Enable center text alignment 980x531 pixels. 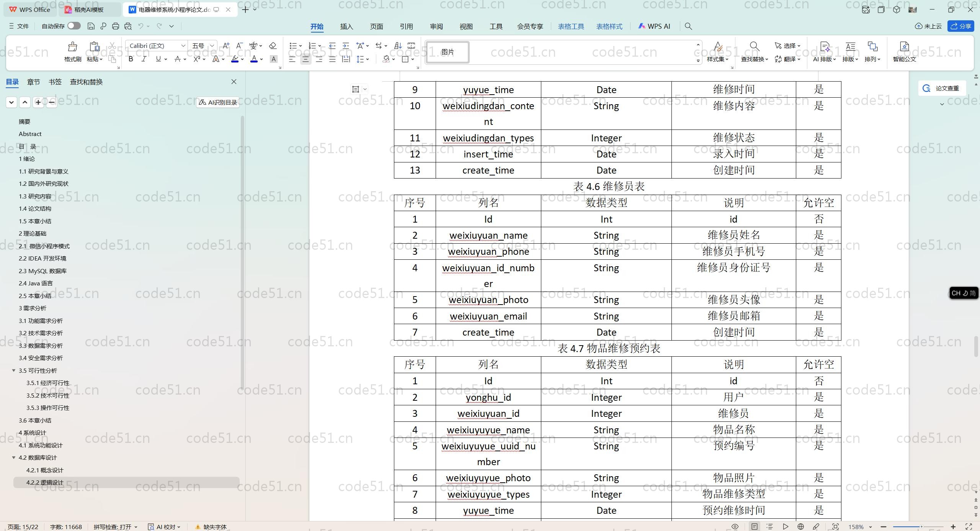tap(305, 59)
